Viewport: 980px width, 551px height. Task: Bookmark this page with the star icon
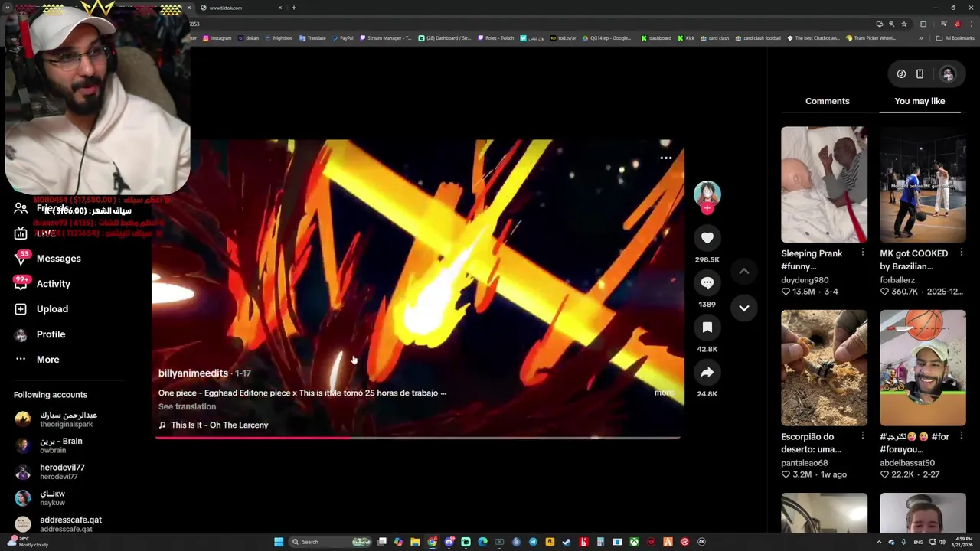coord(904,24)
